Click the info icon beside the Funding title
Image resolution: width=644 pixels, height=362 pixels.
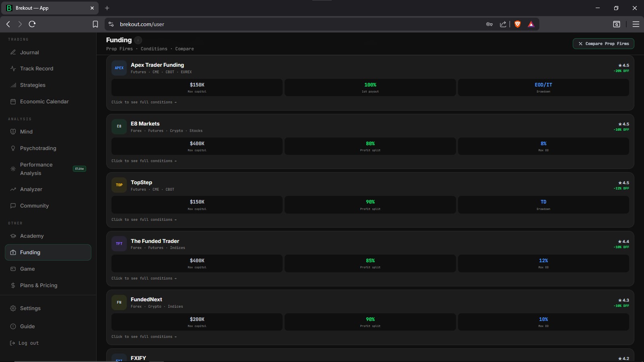pyautogui.click(x=138, y=40)
